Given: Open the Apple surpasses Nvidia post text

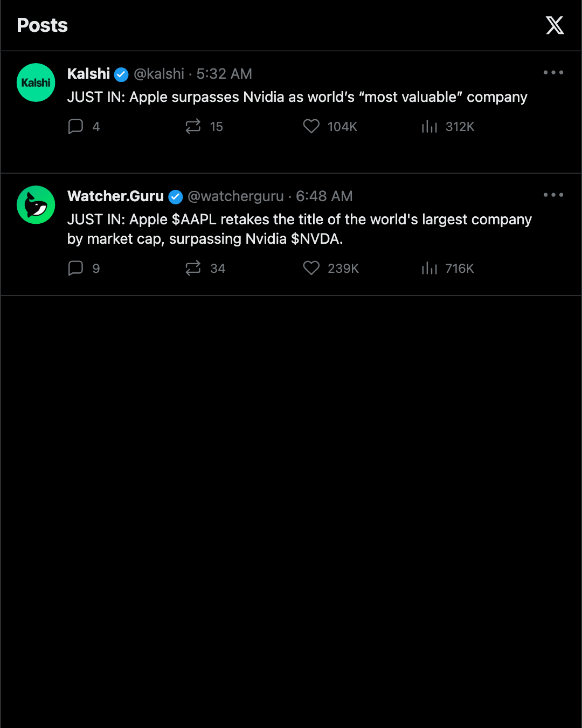Looking at the screenshot, I should click(x=297, y=97).
